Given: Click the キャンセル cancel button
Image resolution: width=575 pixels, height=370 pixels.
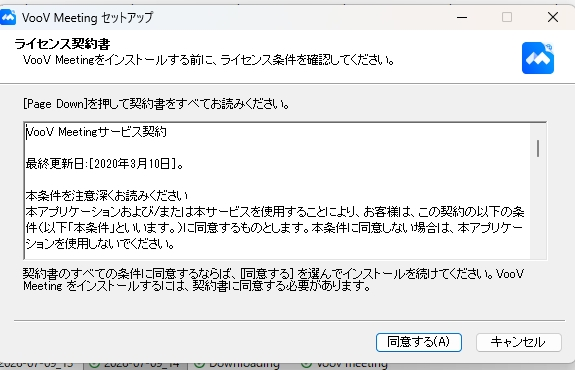Looking at the screenshot, I should point(519,342).
